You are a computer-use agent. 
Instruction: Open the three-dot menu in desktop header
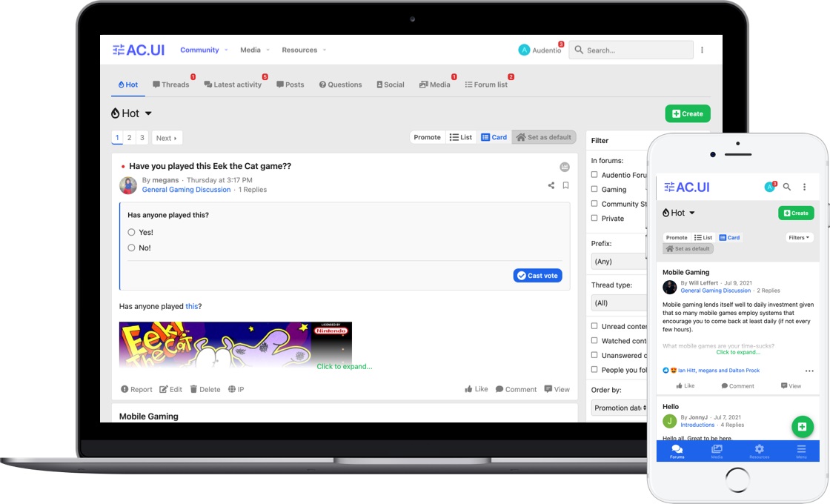coord(702,50)
